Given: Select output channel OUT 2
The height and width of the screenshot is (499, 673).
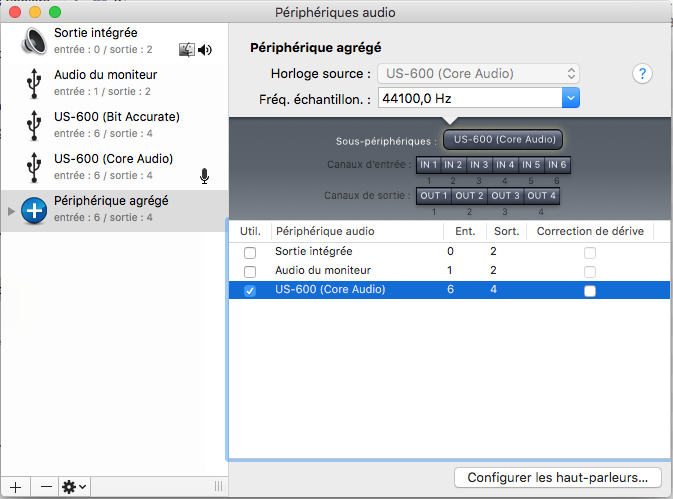Looking at the screenshot, I should [x=469, y=196].
